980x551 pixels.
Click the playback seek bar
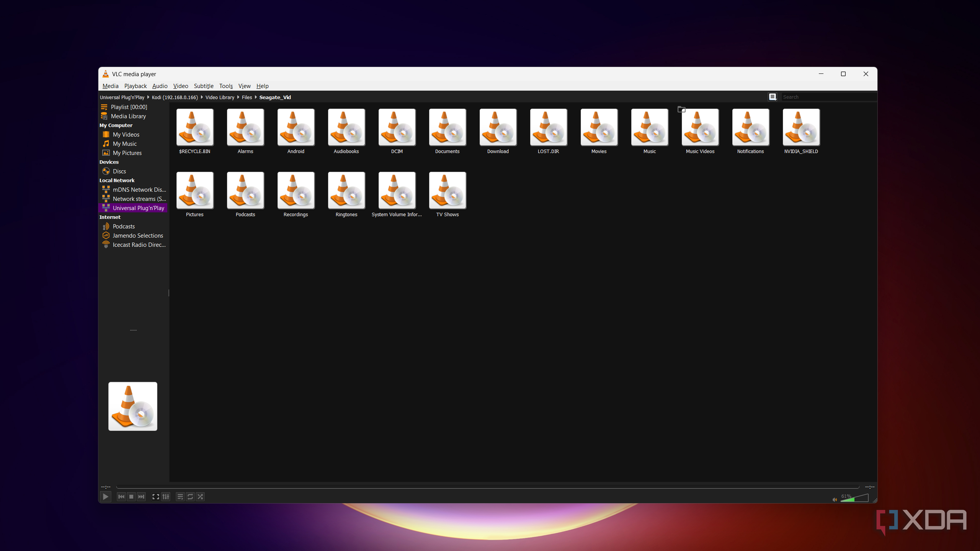[488, 487]
